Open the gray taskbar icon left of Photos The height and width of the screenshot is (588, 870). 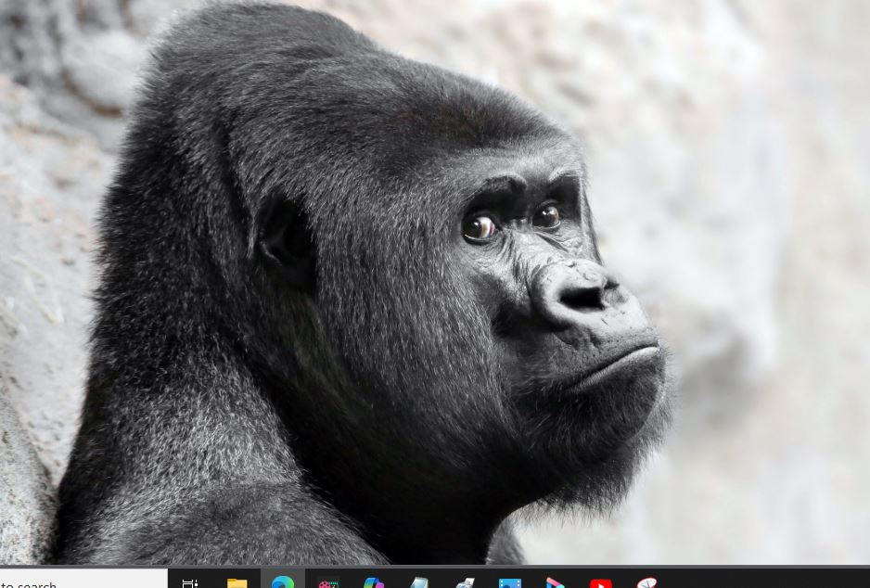[x=465, y=582]
